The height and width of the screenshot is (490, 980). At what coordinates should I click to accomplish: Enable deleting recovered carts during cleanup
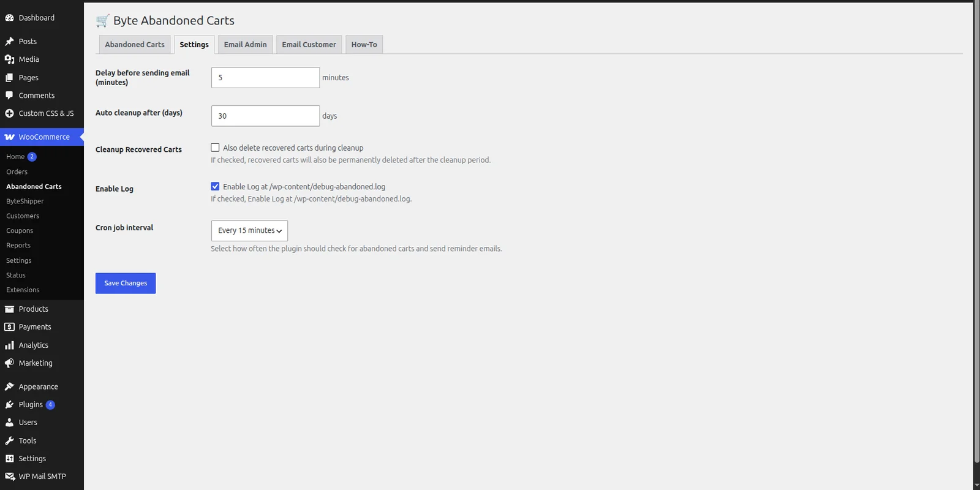click(x=215, y=148)
